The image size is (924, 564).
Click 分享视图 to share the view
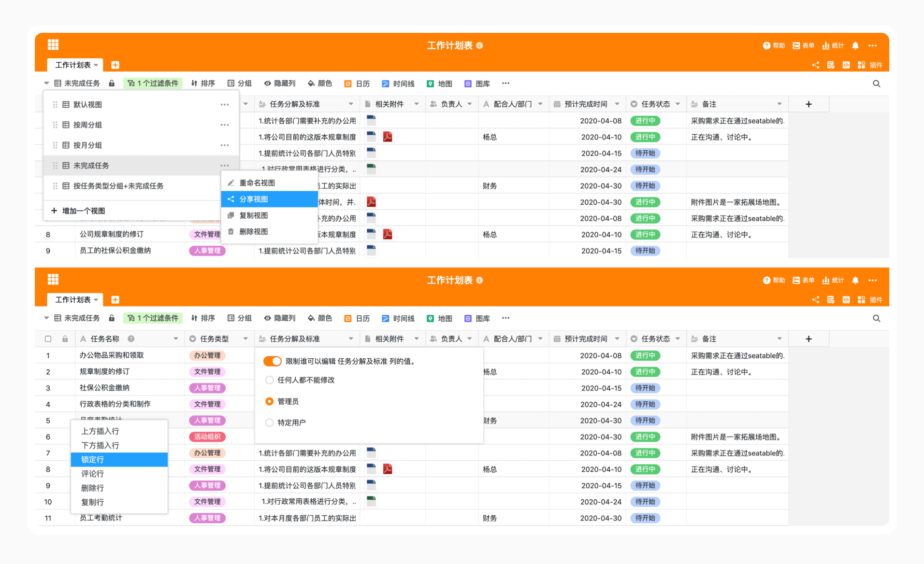tap(253, 199)
